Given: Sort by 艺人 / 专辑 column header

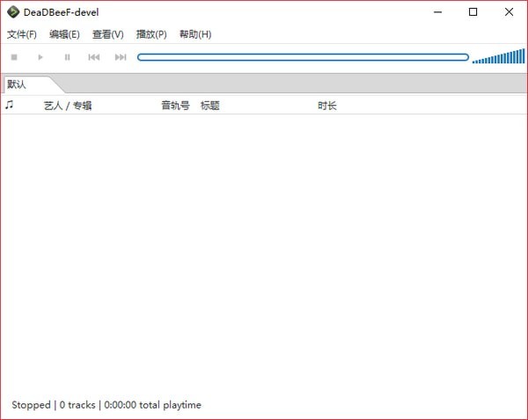Looking at the screenshot, I should point(68,106).
